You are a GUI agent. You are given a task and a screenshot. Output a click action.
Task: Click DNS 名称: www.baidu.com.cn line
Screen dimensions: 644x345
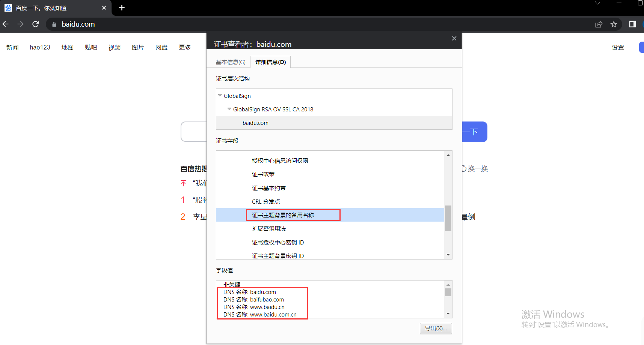(x=260, y=315)
